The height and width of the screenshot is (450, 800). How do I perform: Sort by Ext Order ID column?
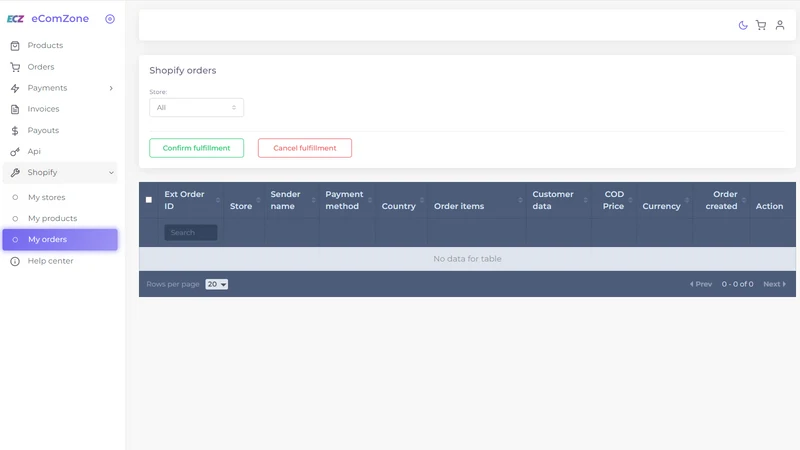coord(218,200)
